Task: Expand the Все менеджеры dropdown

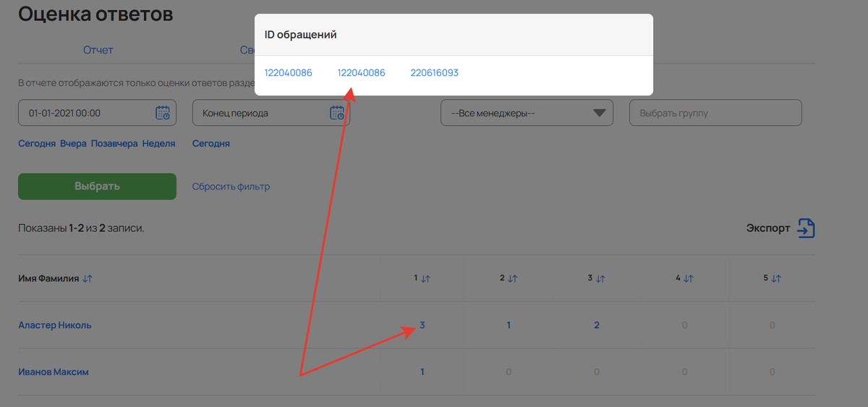Action: coord(527,113)
